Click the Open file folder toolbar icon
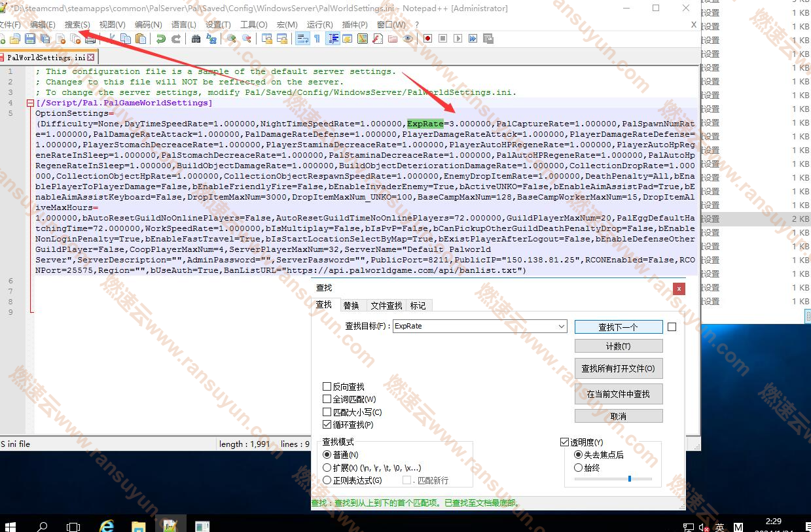811x532 pixels. pos(16,39)
